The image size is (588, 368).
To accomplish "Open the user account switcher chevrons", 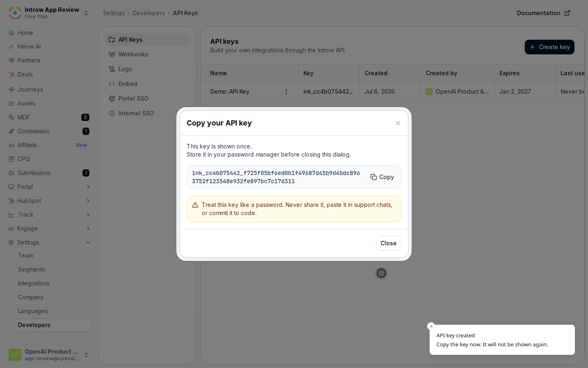I will click(x=86, y=355).
